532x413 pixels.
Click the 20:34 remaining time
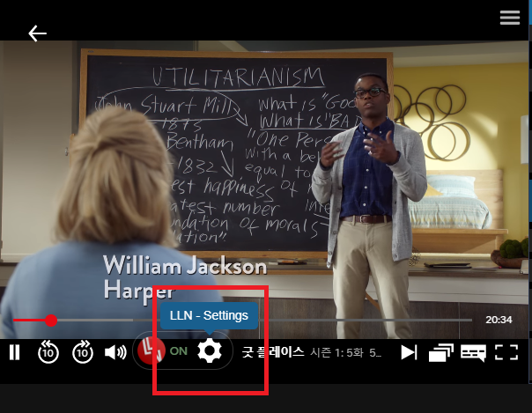coord(499,320)
